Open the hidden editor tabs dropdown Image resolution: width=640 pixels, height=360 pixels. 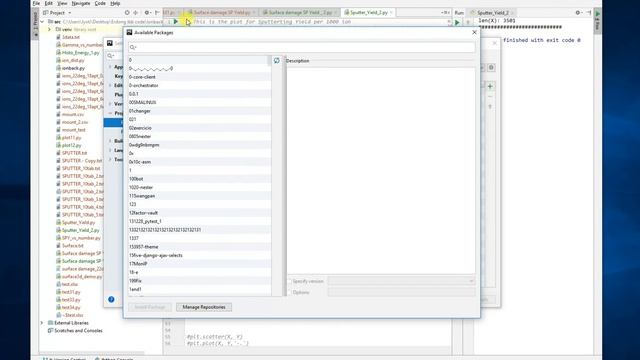(x=445, y=13)
